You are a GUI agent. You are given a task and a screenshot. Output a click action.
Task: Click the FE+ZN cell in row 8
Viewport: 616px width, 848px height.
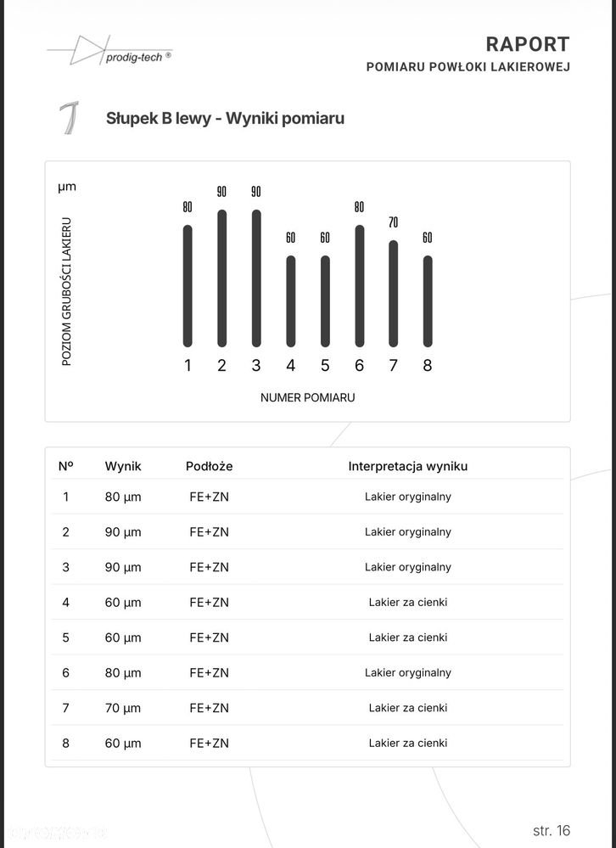209,743
